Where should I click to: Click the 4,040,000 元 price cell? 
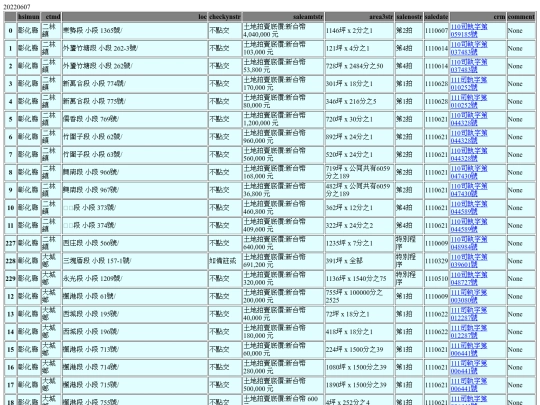click(283, 31)
